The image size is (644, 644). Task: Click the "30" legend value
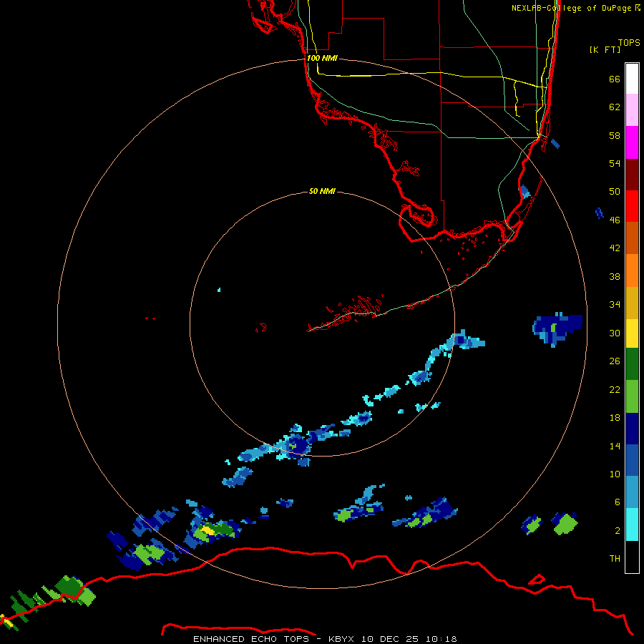pyautogui.click(x=615, y=333)
